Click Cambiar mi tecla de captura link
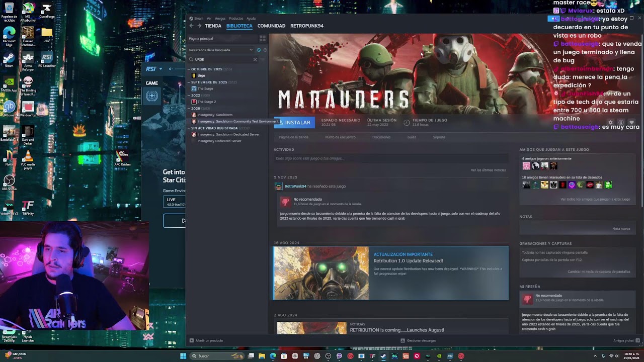Screen dimensions: 644x362 pyautogui.click(x=599, y=271)
